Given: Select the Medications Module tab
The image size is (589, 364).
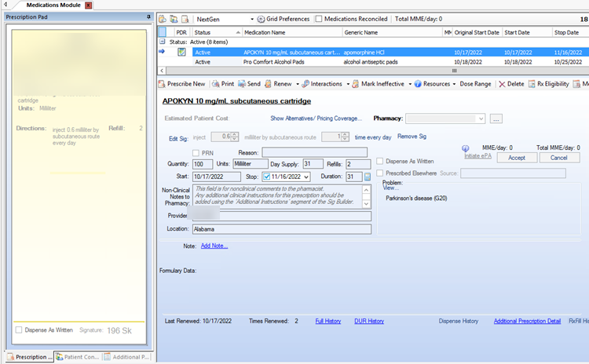Looking at the screenshot, I should [x=53, y=5].
